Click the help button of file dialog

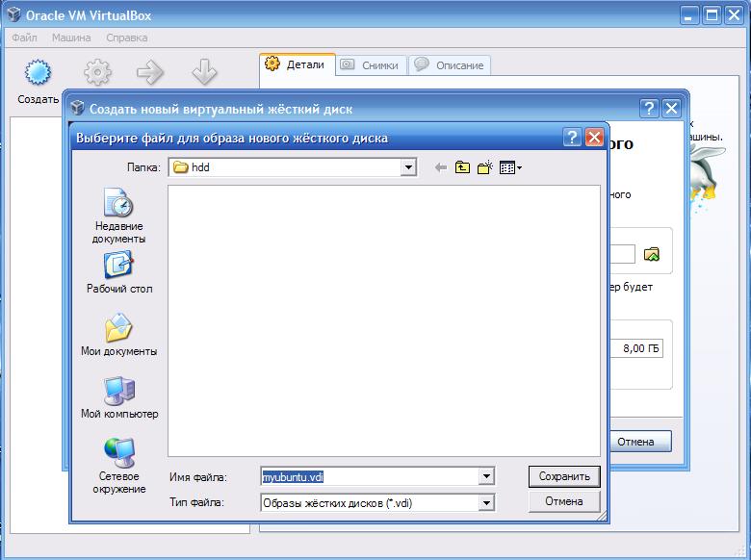[572, 138]
